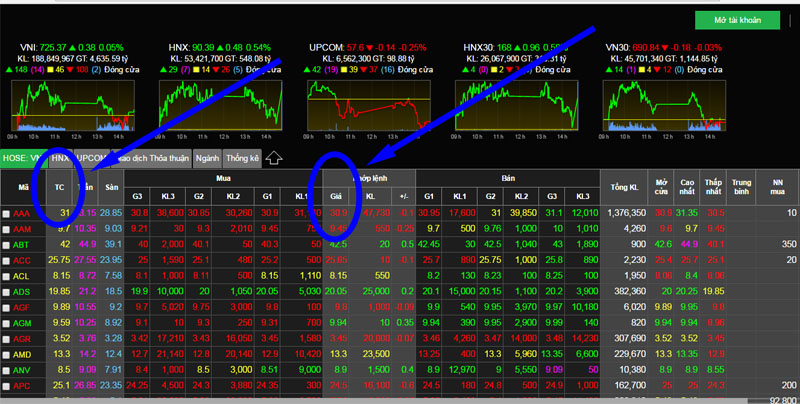
Task: Select the Giao dịch Thỏa thuận tab
Action: pyautogui.click(x=152, y=158)
